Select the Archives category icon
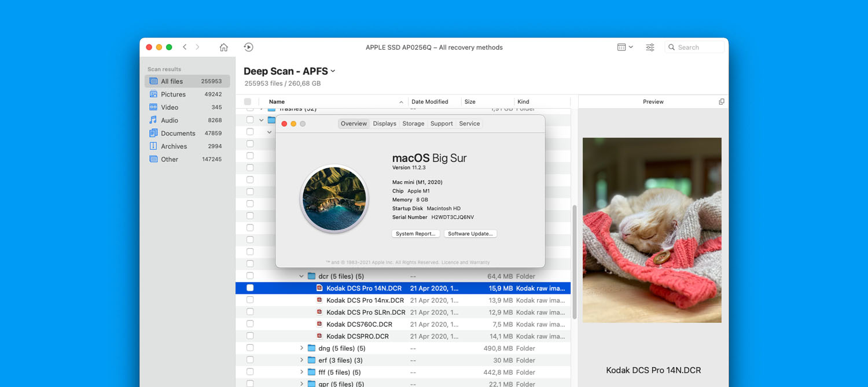The height and width of the screenshot is (387, 868). click(x=153, y=146)
